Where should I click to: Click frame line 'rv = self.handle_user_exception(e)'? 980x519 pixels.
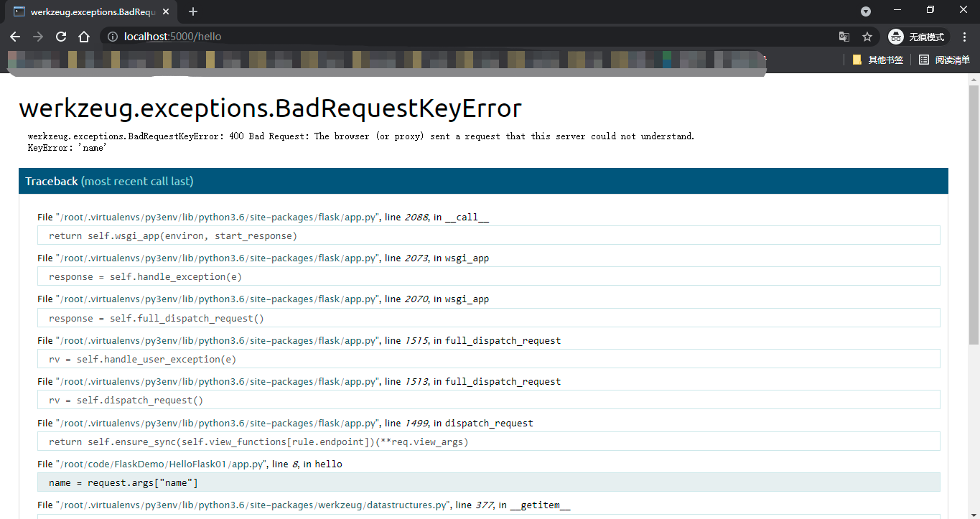click(488, 359)
